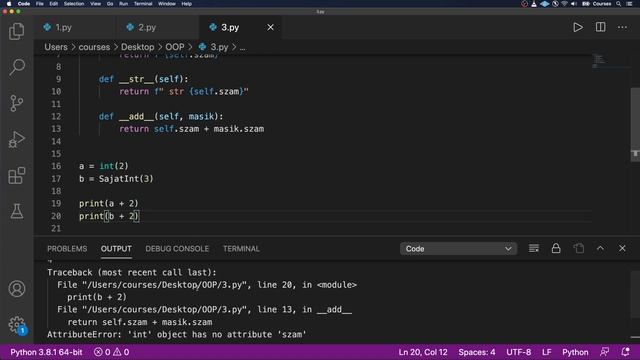The image size is (640, 360).
Task: Click Ln 20, Col 12 go-to-line
Action: [x=423, y=352]
